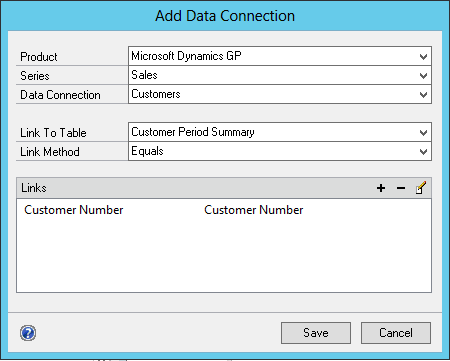Expand the Product dropdown arrow
This screenshot has width=450, height=361.
click(423, 57)
